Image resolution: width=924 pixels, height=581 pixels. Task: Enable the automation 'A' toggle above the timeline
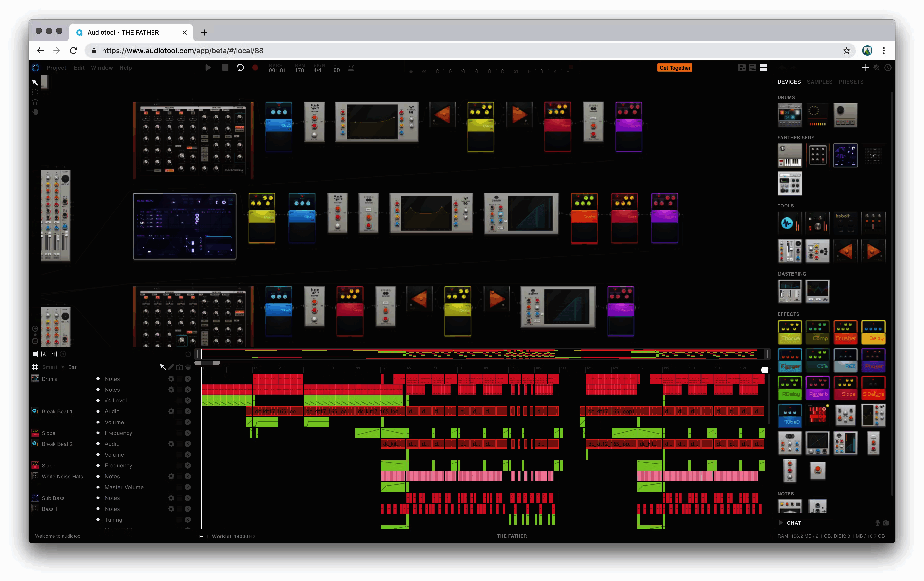click(45, 354)
